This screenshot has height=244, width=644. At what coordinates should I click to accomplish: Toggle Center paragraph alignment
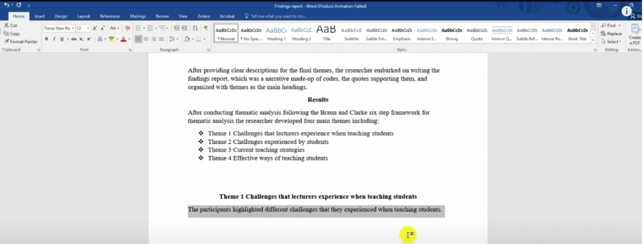pos(146,39)
